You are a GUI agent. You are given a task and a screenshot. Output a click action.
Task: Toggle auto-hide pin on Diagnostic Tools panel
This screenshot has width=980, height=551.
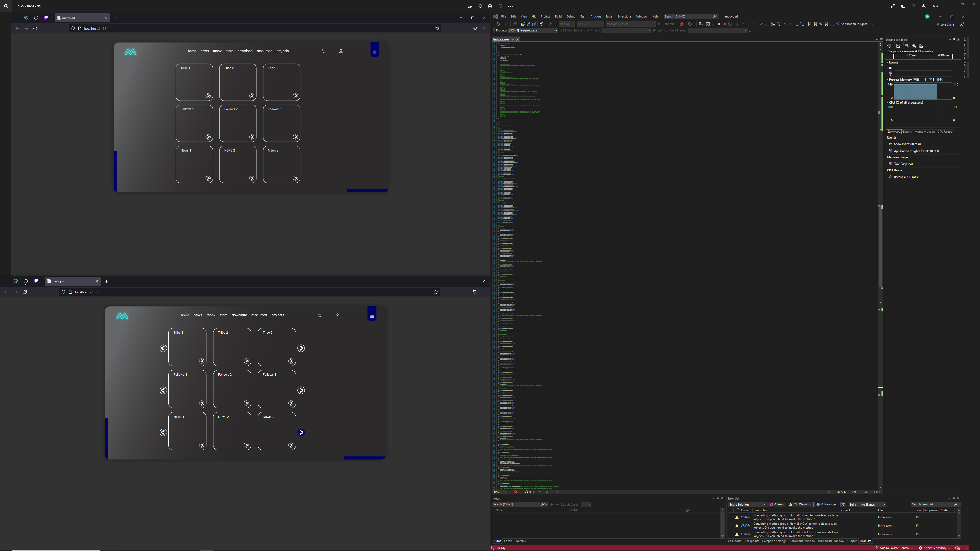tap(954, 40)
